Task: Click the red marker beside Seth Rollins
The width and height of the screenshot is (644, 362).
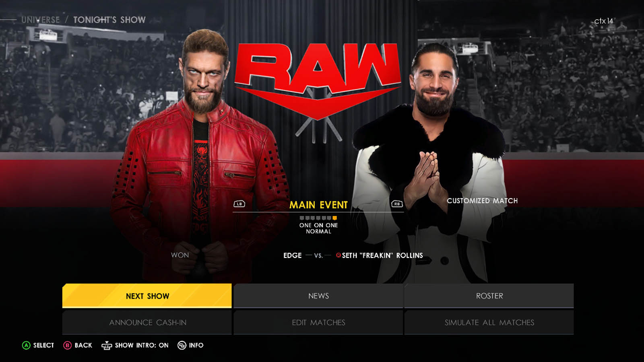Action: coord(339,255)
